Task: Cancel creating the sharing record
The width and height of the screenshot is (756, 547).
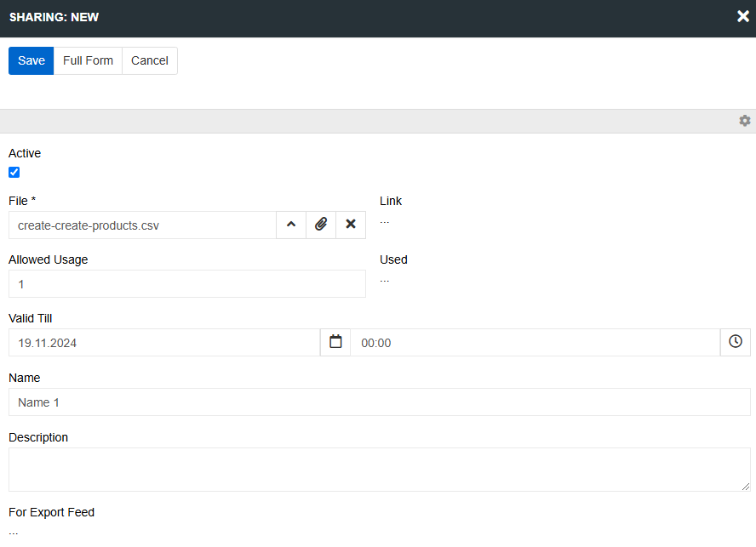Action: click(150, 61)
